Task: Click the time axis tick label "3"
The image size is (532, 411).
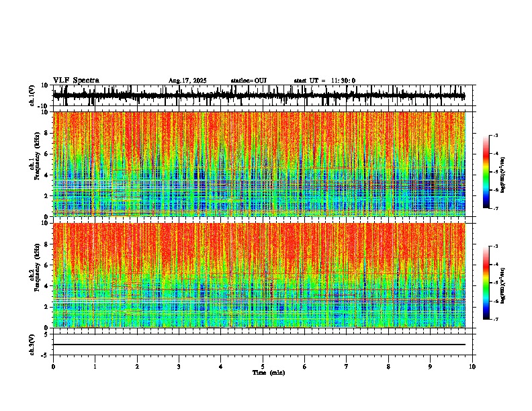Action: (179, 367)
